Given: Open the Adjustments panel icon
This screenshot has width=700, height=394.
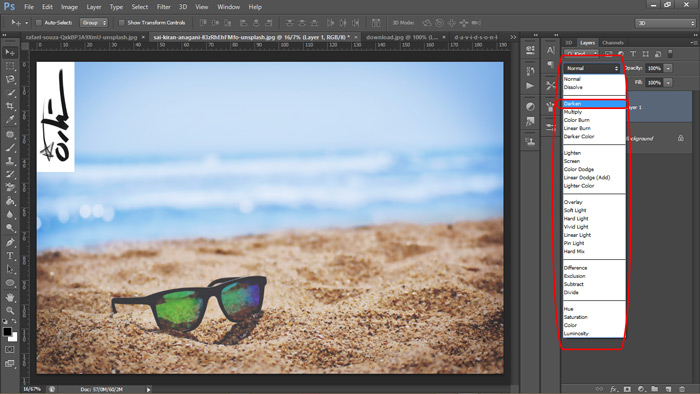Looking at the screenshot, I should pyautogui.click(x=530, y=106).
